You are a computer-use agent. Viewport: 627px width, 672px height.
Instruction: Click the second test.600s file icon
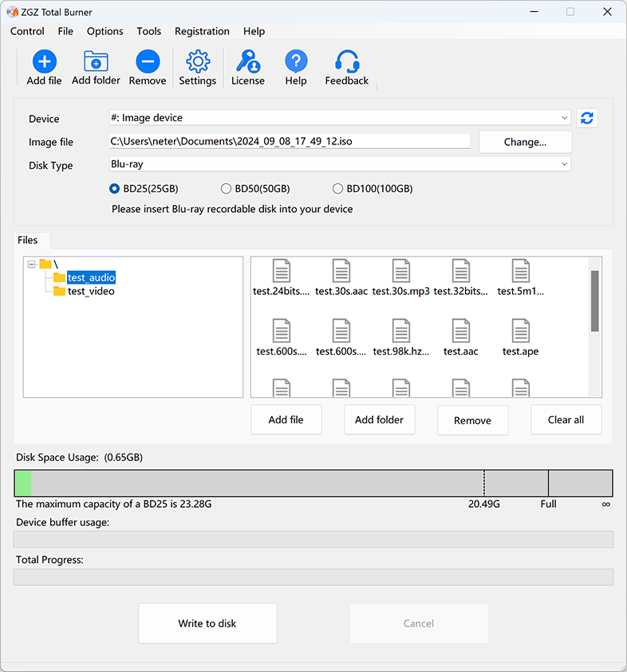pos(341,331)
